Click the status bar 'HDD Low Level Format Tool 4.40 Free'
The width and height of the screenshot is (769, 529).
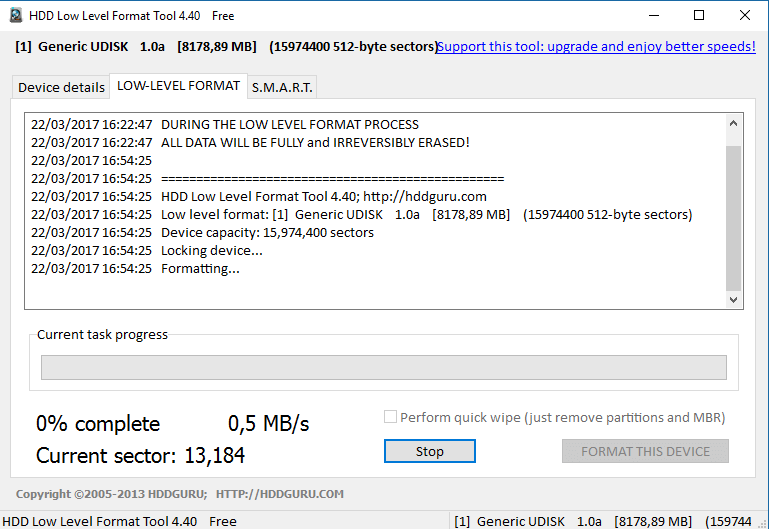[119, 521]
